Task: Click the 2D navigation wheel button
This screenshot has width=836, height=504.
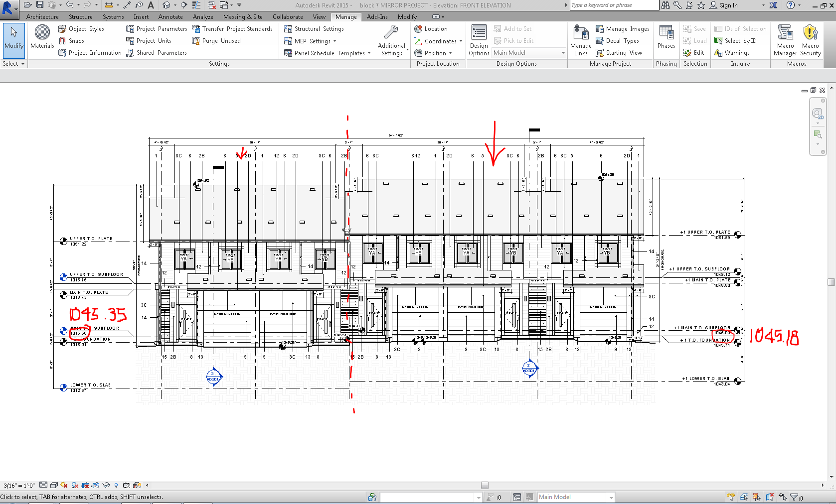Action: click(818, 114)
